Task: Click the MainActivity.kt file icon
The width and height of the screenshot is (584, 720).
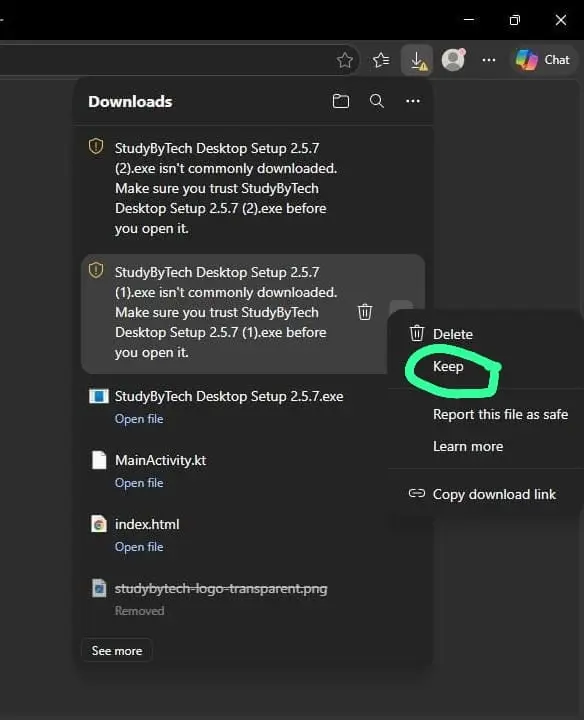Action: pos(99,460)
